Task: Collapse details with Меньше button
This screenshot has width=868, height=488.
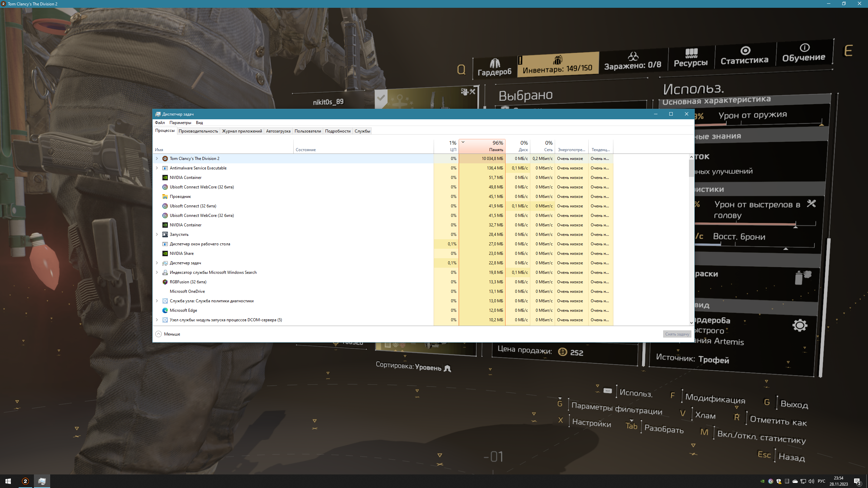Action: [168, 334]
